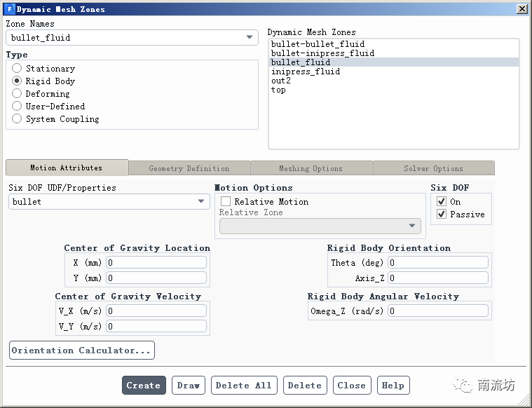
Task: Close the Dynamic Mesh Zones dialog via X
Action: click(521, 9)
